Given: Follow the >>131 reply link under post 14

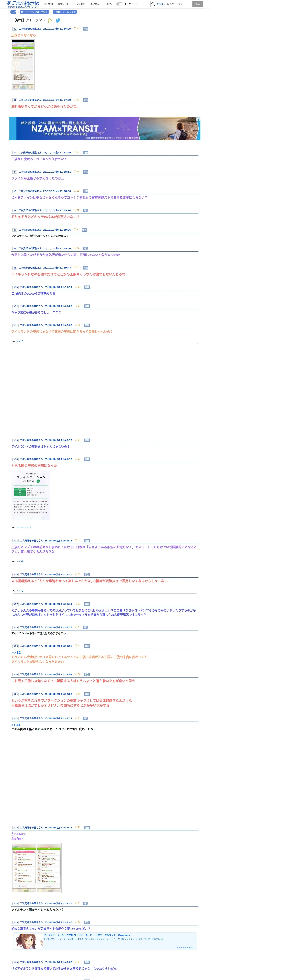Looking at the screenshot, I should (29, 528).
